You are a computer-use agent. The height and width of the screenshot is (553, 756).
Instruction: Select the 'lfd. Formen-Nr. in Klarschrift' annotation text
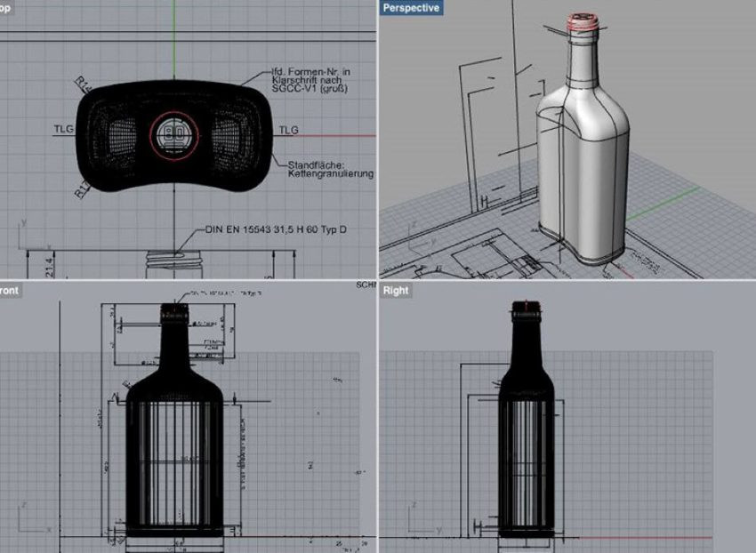coord(311,80)
